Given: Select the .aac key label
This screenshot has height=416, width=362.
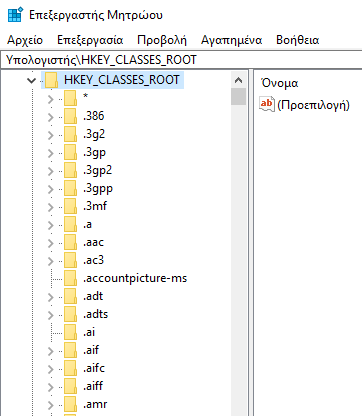Looking at the screenshot, I should pyautogui.click(x=93, y=242).
